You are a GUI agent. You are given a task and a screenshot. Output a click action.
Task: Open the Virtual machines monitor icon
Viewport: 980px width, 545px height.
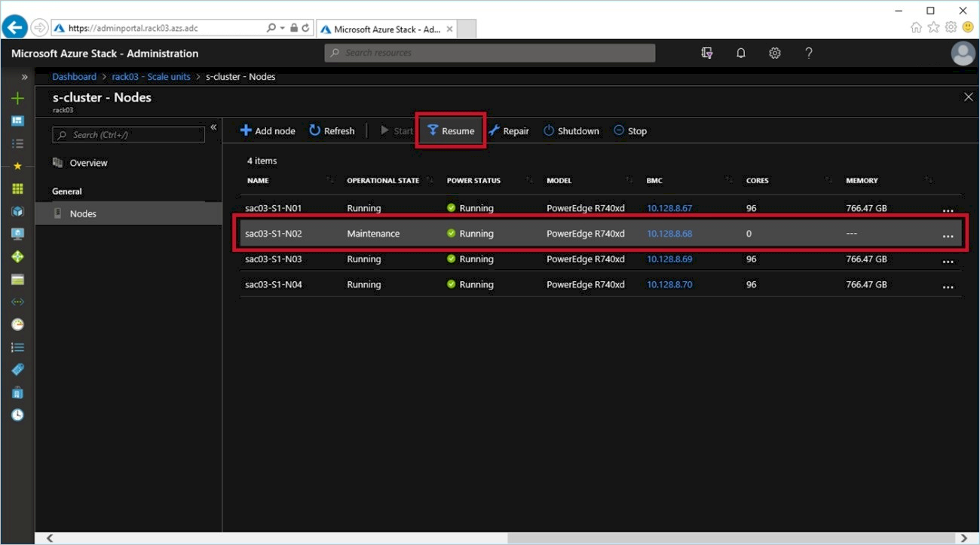[17, 234]
